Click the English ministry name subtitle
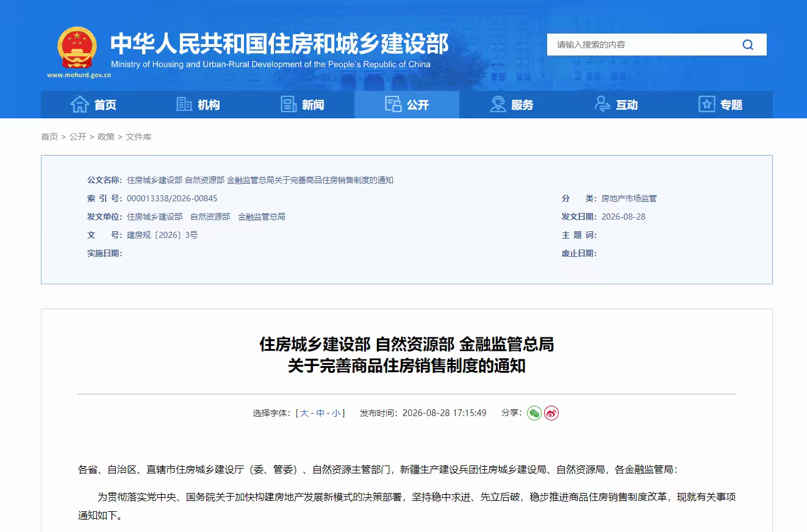The image size is (807, 532). pos(271,64)
